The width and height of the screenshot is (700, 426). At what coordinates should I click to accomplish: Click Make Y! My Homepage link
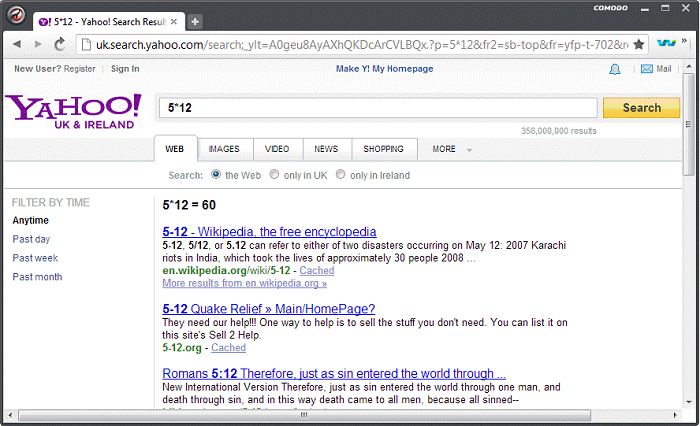tap(384, 69)
